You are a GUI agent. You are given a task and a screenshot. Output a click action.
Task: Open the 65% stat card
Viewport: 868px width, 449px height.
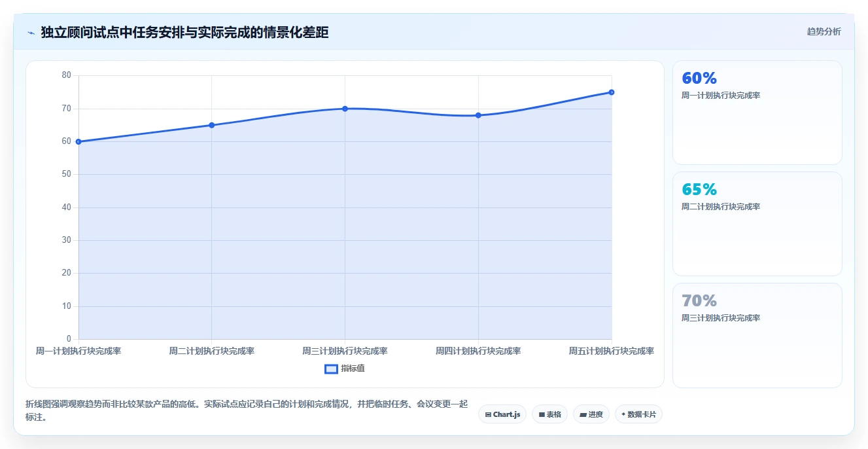[x=757, y=224]
